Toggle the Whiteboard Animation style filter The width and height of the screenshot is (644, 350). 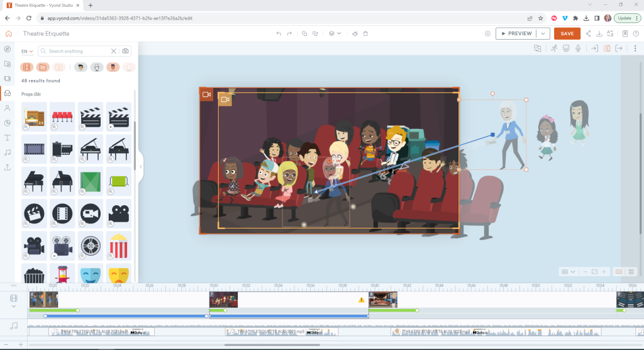[97, 67]
